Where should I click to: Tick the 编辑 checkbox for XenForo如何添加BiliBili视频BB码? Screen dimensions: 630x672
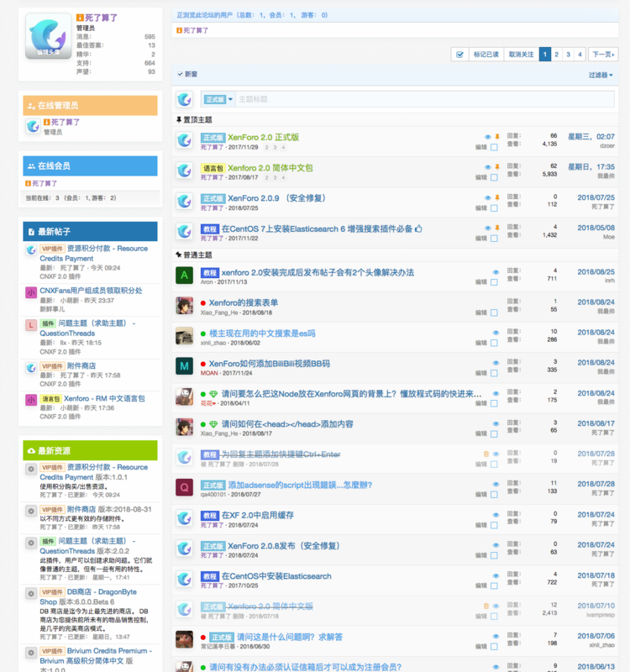[x=494, y=373]
